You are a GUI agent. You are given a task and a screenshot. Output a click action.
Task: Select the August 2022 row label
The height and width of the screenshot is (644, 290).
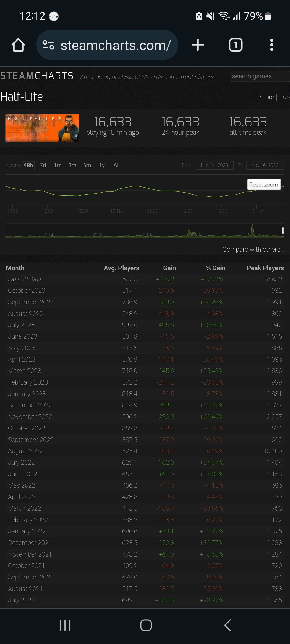[26, 451]
